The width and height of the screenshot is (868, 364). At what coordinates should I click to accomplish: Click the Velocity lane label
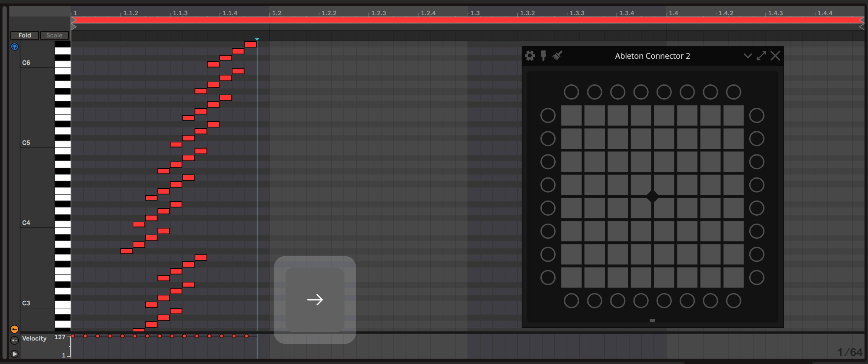(x=34, y=338)
